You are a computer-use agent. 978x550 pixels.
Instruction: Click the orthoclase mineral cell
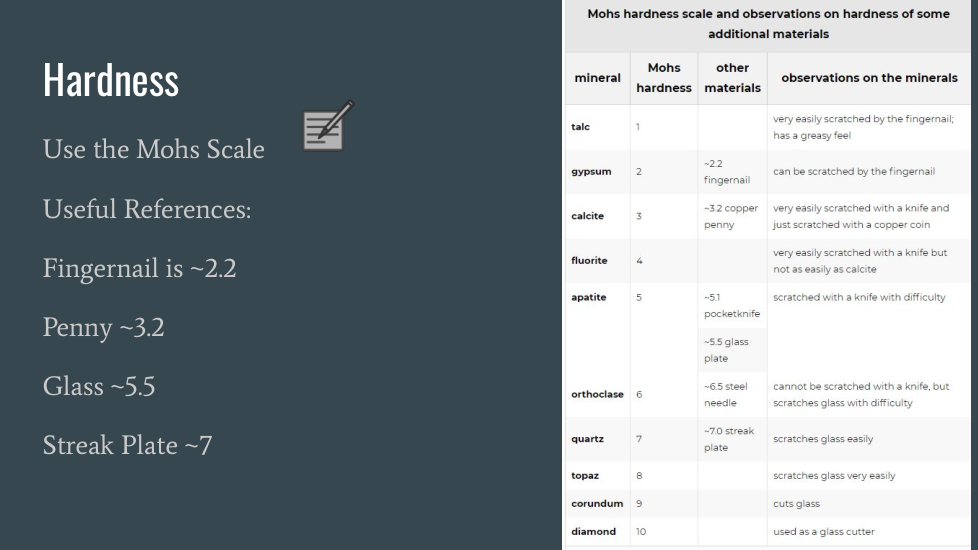click(597, 394)
